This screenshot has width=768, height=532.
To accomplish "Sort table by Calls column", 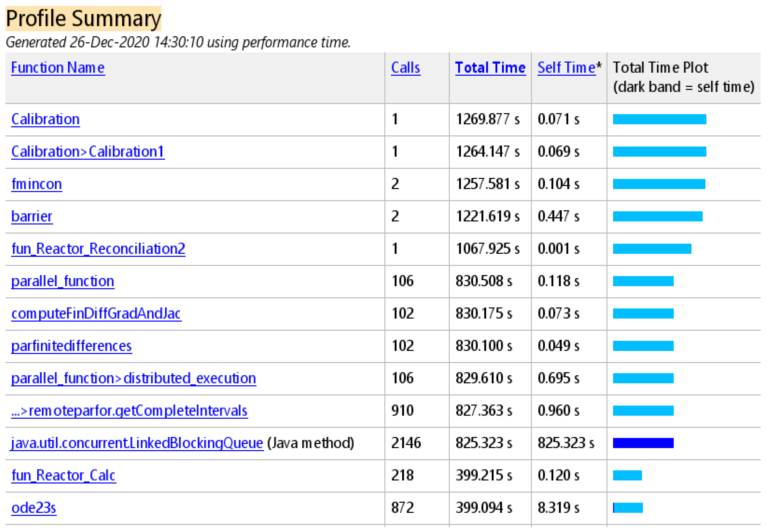I will (405, 68).
